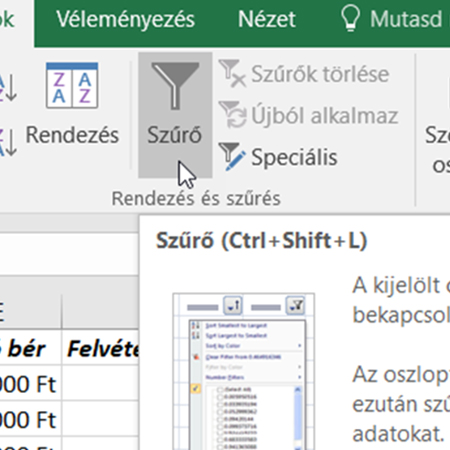Click the Újból alkalmaz refresh funnel icon

(232, 115)
